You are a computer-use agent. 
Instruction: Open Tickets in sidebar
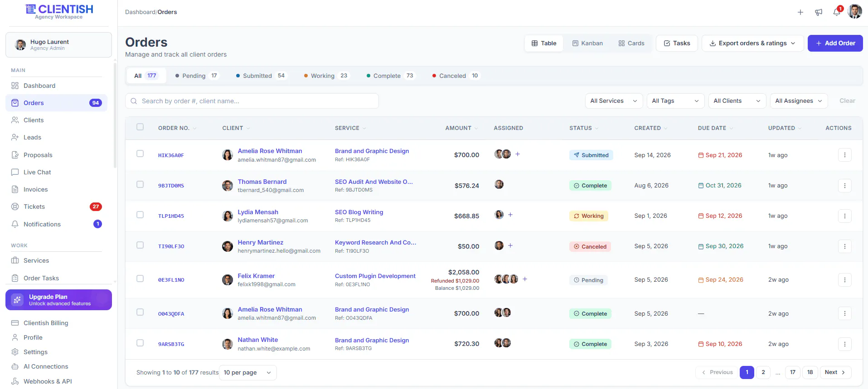click(57, 207)
